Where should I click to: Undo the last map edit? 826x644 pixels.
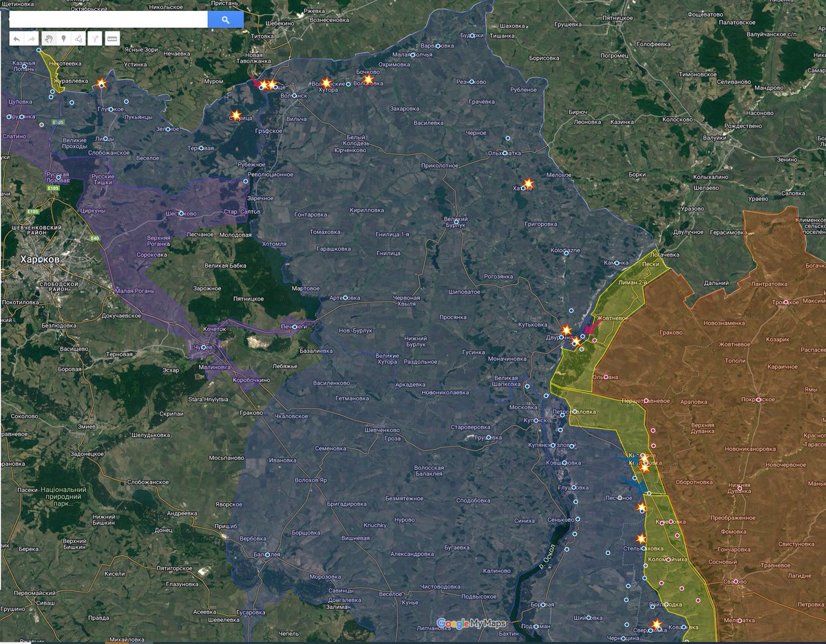point(17,39)
